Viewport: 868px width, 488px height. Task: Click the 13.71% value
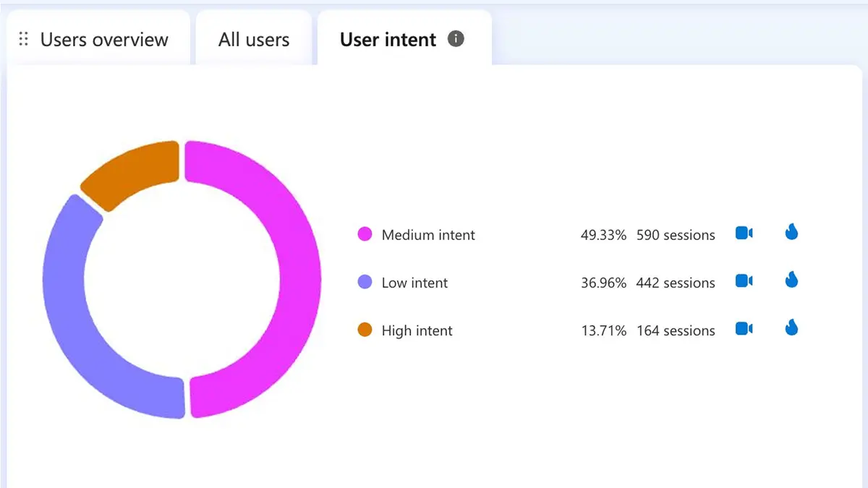(x=603, y=330)
